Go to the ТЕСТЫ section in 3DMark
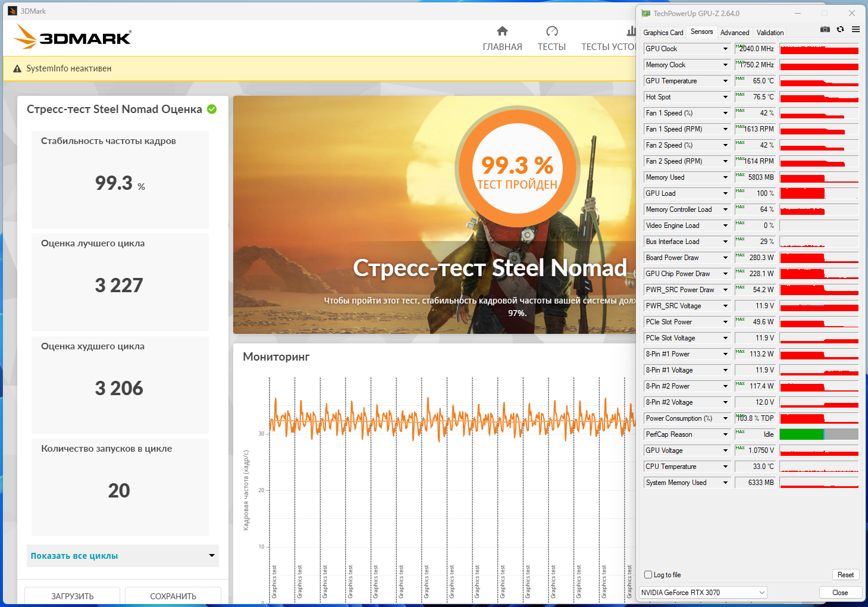 (x=551, y=39)
